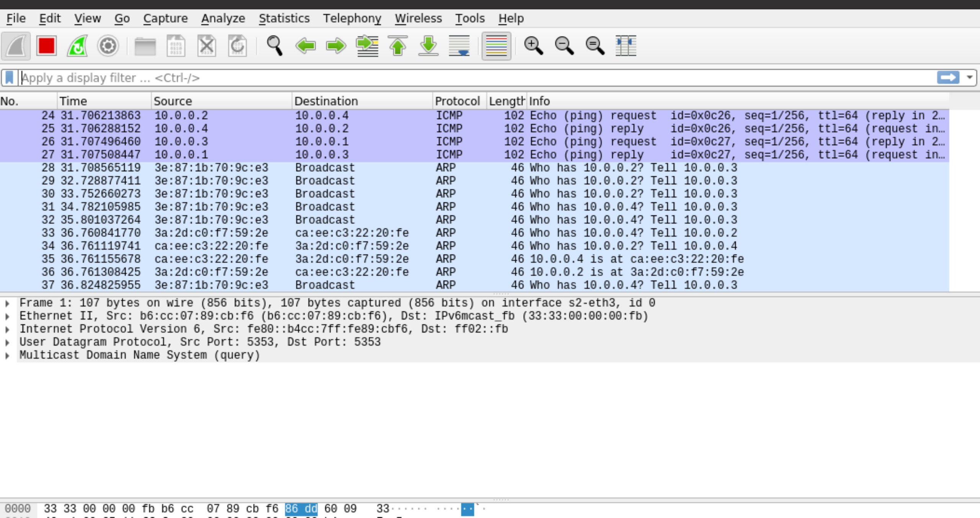This screenshot has height=518, width=980.
Task: Toggle packet colorization rules button
Action: 496,46
